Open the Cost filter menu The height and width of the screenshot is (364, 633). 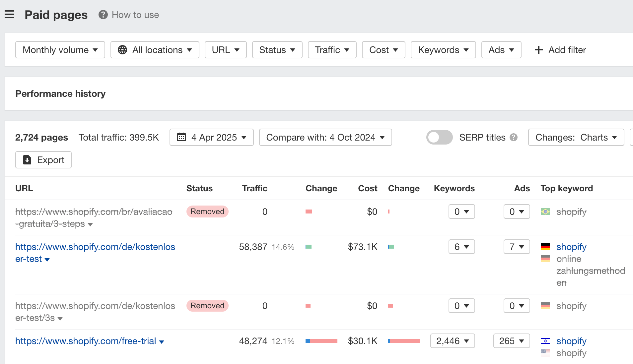[x=383, y=50]
